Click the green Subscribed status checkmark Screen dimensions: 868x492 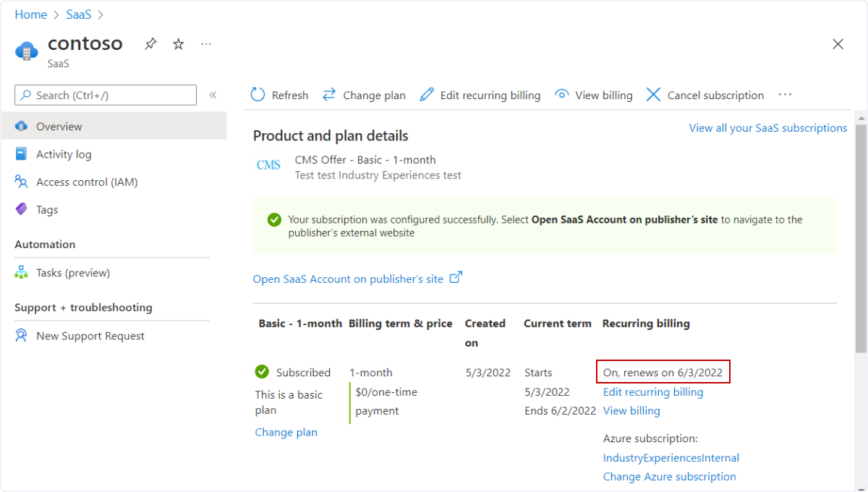tap(262, 372)
